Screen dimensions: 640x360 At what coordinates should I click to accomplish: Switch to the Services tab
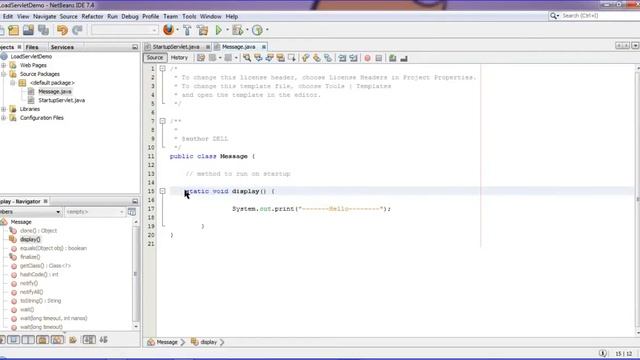pos(62,47)
